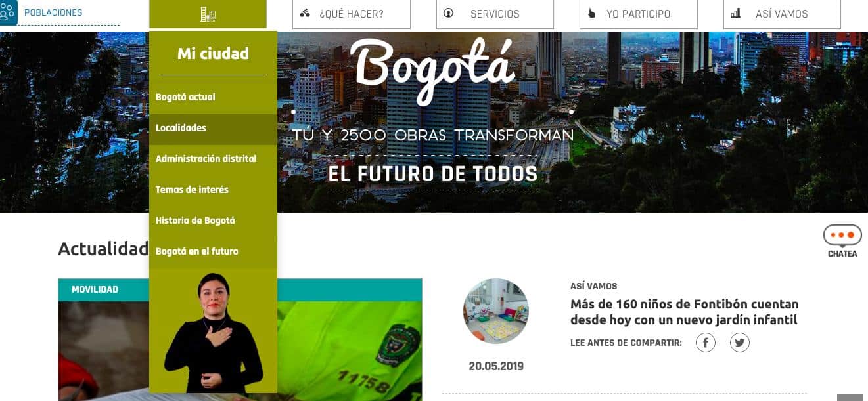Expand the Servicios navigation dropdown
Image resolution: width=868 pixels, height=401 pixels.
(495, 14)
